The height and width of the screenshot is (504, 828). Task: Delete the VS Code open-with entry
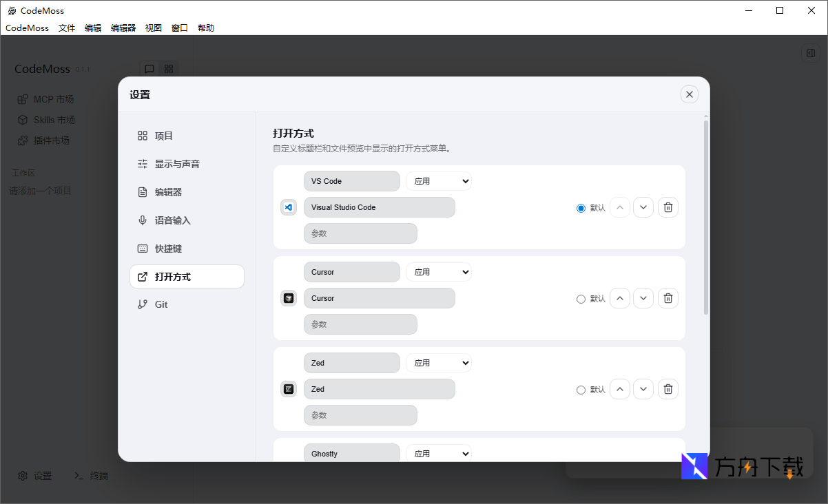(667, 207)
